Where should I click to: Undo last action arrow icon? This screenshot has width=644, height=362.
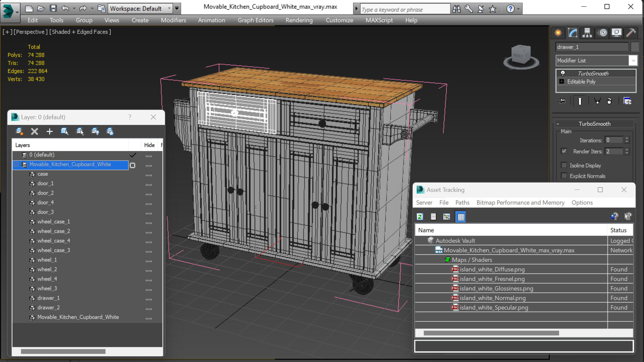coord(65,8)
